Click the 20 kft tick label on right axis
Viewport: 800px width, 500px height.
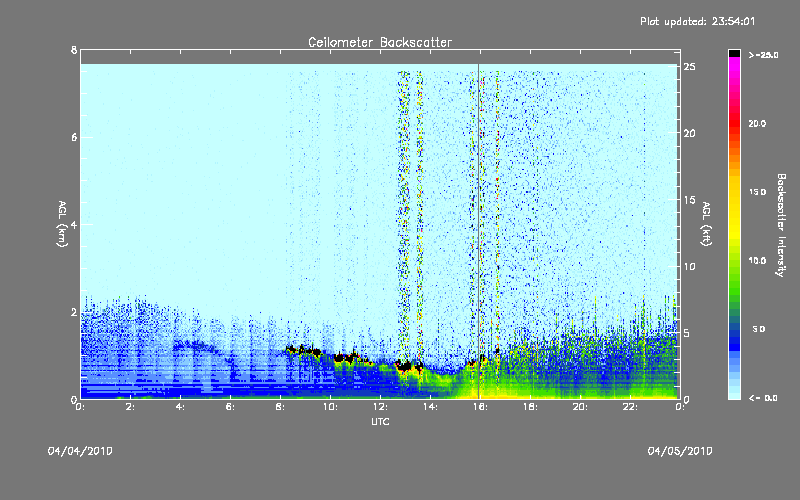point(689,133)
